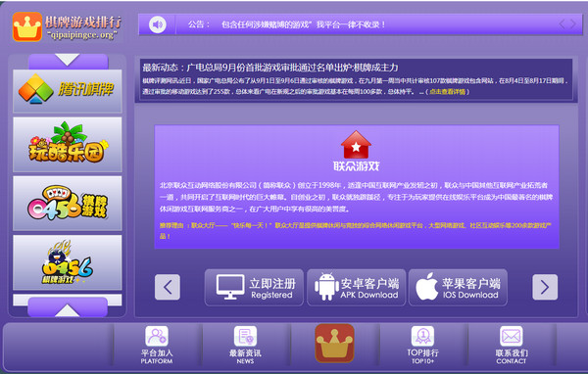Open the 平台加入 Platform nav item

(x=157, y=346)
